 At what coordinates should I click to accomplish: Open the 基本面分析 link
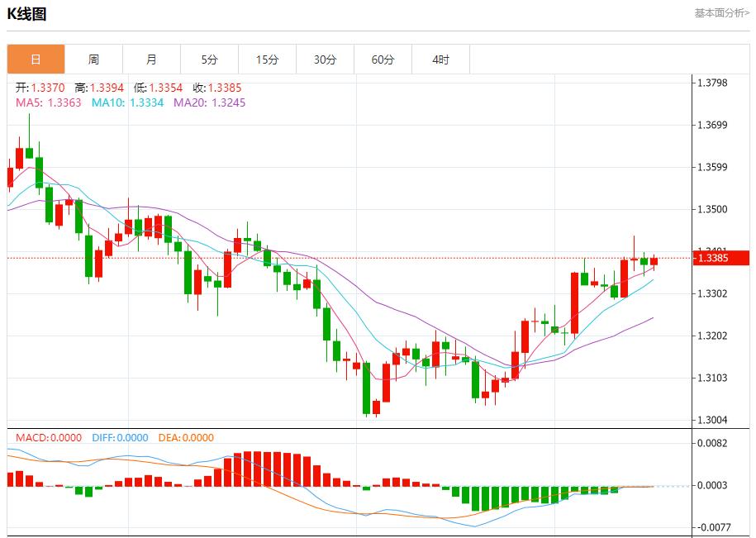[721, 13]
